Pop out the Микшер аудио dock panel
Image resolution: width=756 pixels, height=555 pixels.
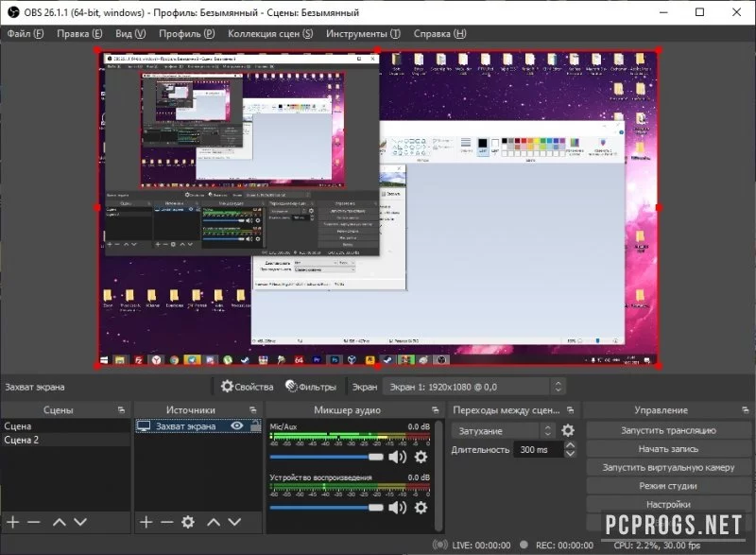click(436, 410)
